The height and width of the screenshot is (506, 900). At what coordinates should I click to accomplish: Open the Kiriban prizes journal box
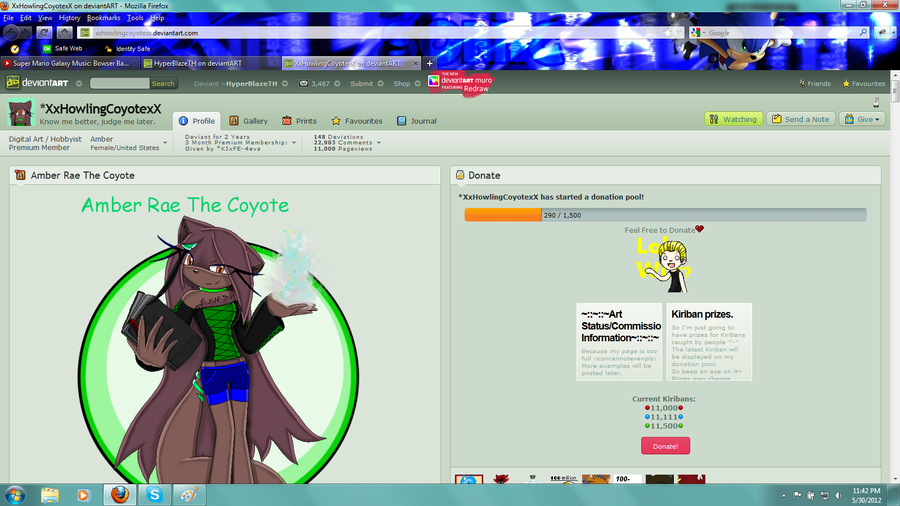coord(709,342)
